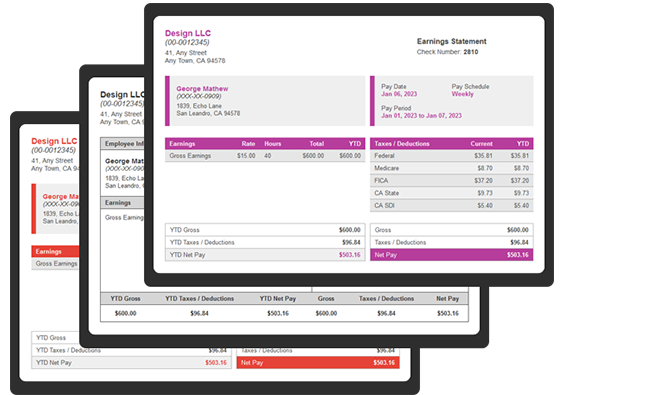Click the YTD Net Pay column header on the gray stub

[278, 299]
